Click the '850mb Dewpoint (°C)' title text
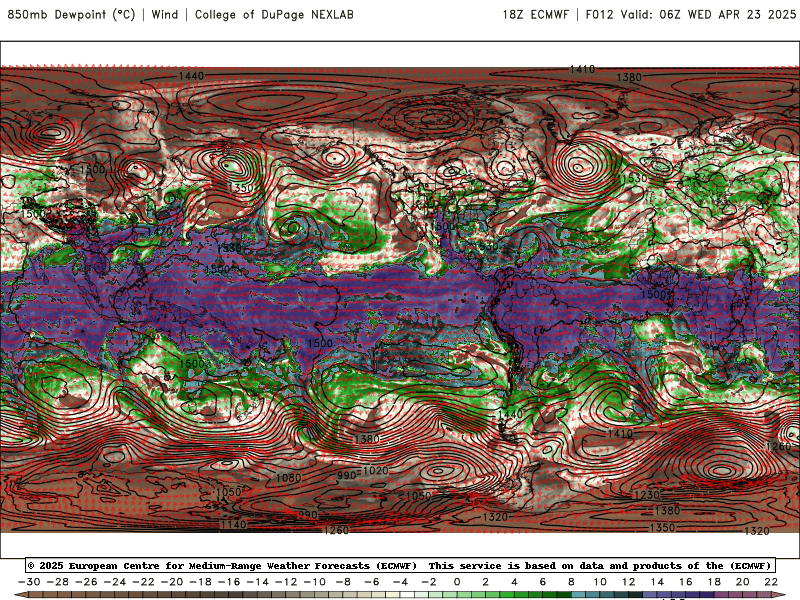 71,14
